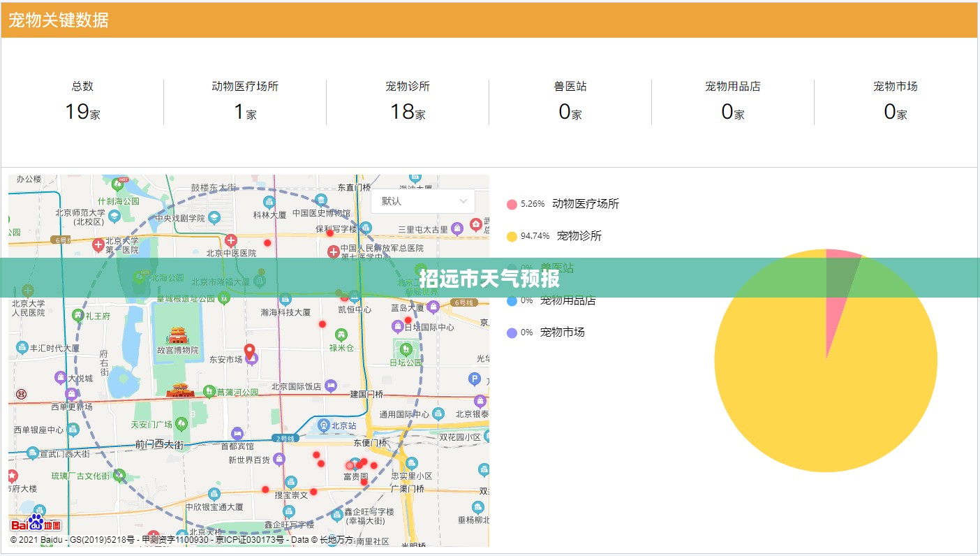Select the 中国医史博物馆 museum icon

coord(320,200)
